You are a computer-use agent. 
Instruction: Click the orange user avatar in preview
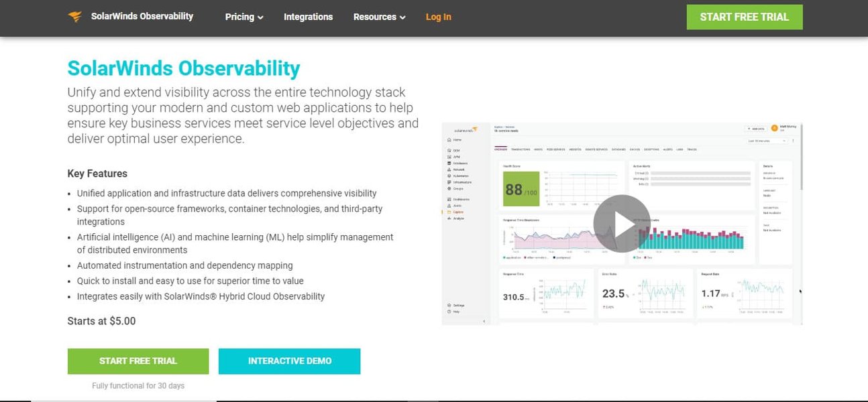pyautogui.click(x=775, y=128)
